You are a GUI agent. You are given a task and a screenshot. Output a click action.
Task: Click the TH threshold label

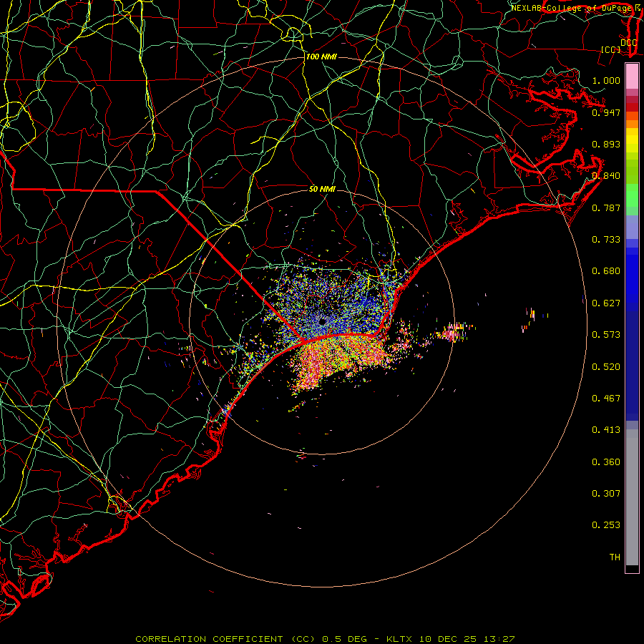tap(615, 557)
